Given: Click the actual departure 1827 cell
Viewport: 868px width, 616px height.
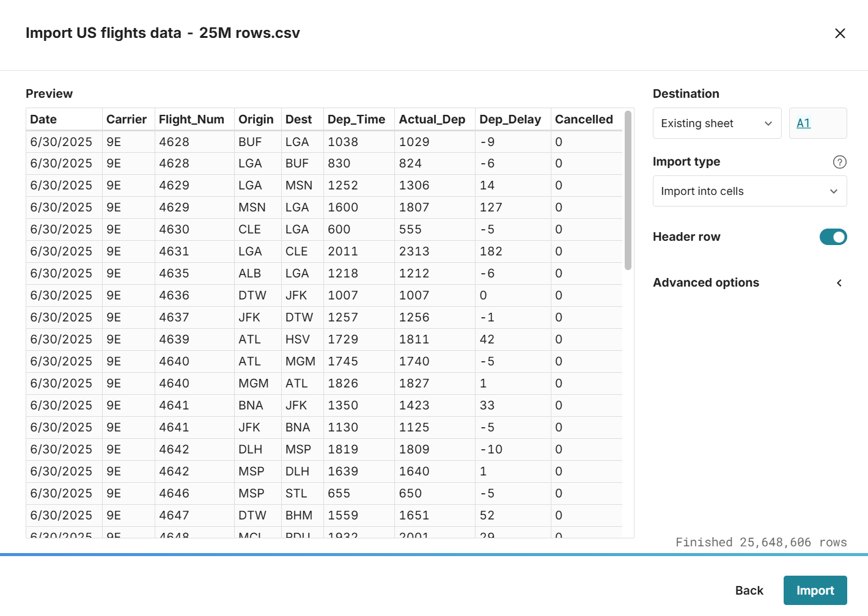Looking at the screenshot, I should tap(435, 384).
